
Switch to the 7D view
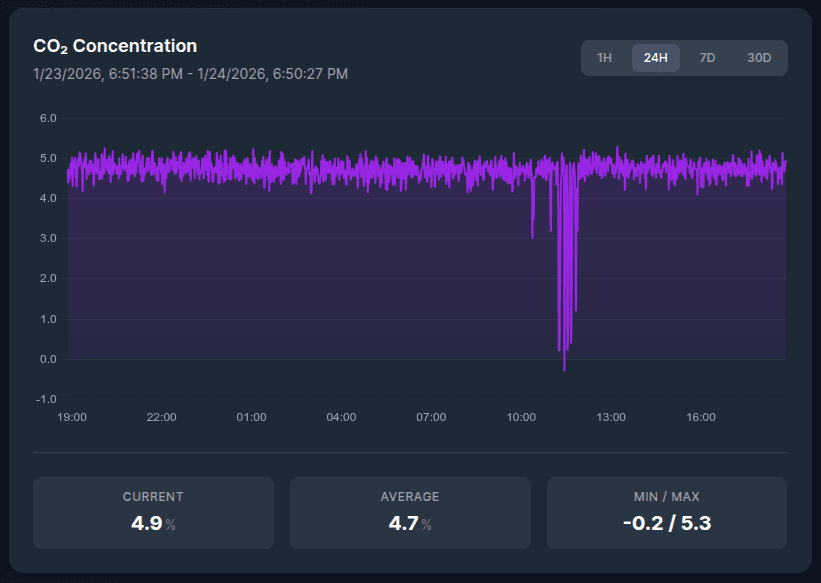click(x=707, y=58)
